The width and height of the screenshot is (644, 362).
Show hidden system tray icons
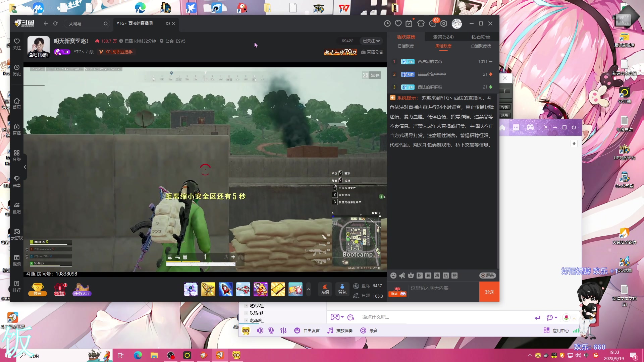[530, 355]
